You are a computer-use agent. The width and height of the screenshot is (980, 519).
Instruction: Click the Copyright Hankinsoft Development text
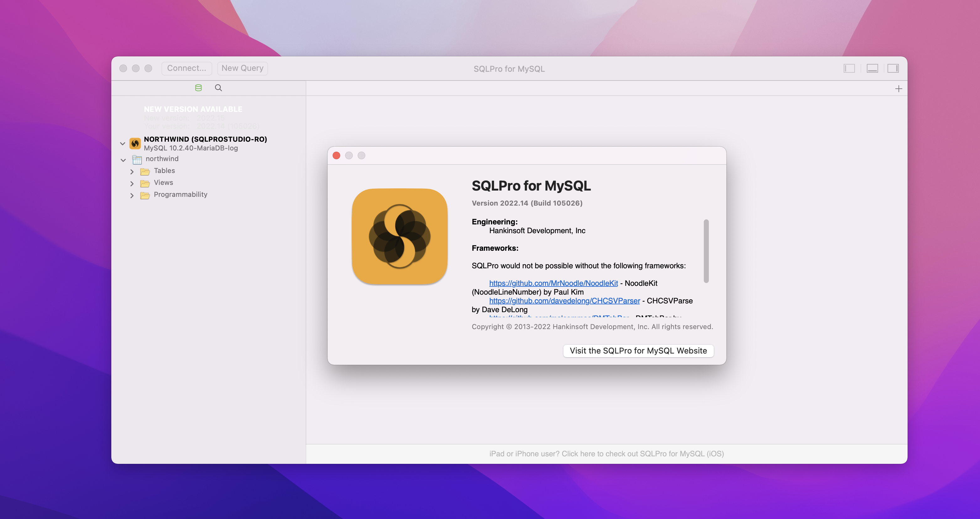[x=592, y=327]
